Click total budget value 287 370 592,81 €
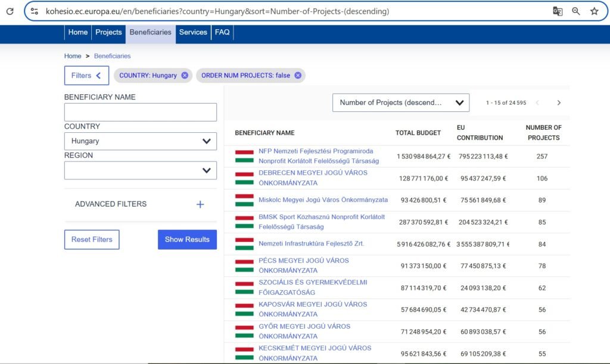This screenshot has height=364, width=610. click(x=424, y=222)
